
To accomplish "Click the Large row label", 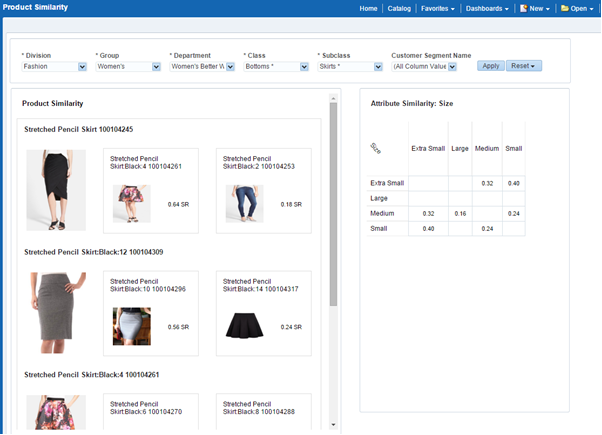I will (379, 198).
